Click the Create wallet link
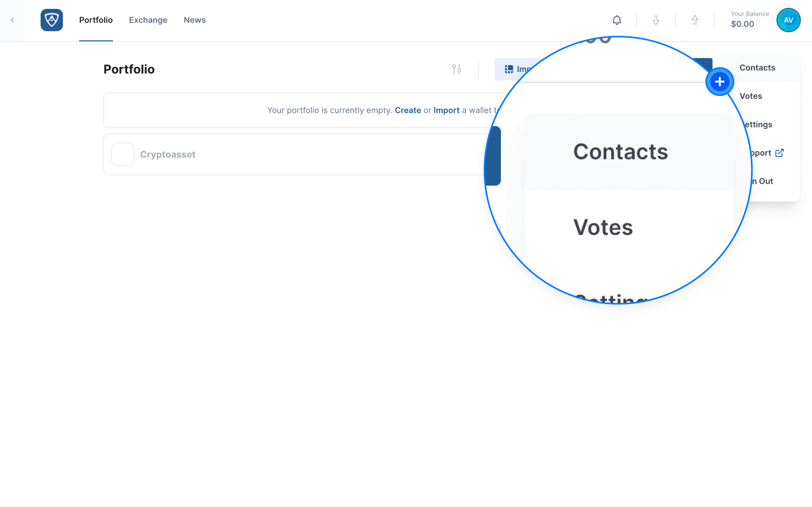Screen dimensions: 812x507 point(408,110)
